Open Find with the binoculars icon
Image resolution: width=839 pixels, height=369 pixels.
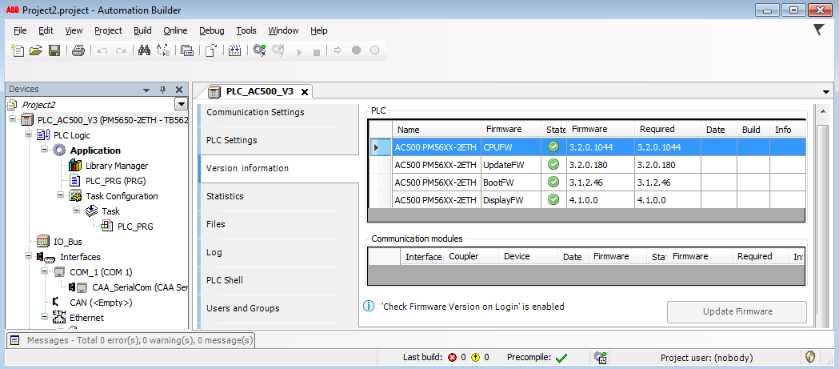[144, 50]
